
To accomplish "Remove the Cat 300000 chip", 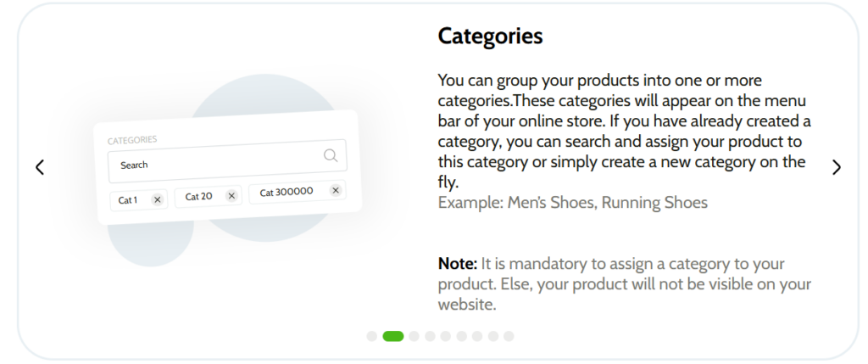I will click(x=336, y=191).
